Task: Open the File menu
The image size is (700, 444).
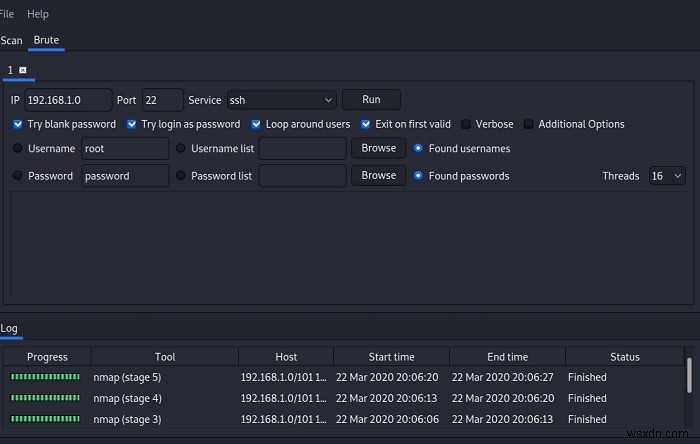Action: [7, 14]
